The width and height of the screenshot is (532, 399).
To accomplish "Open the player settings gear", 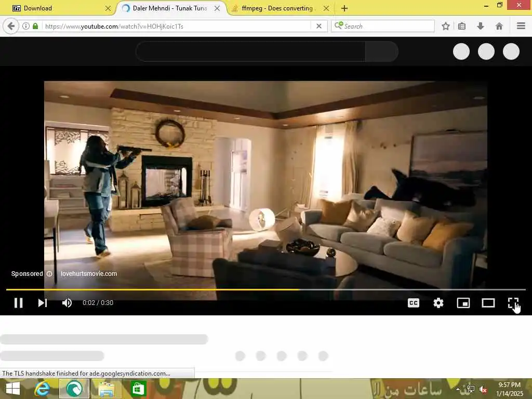I will [438, 303].
